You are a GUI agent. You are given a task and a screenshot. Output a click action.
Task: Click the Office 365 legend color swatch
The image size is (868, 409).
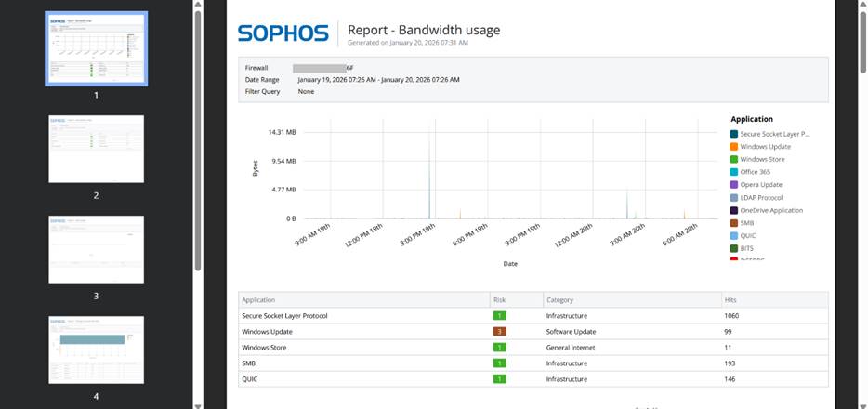pos(734,172)
